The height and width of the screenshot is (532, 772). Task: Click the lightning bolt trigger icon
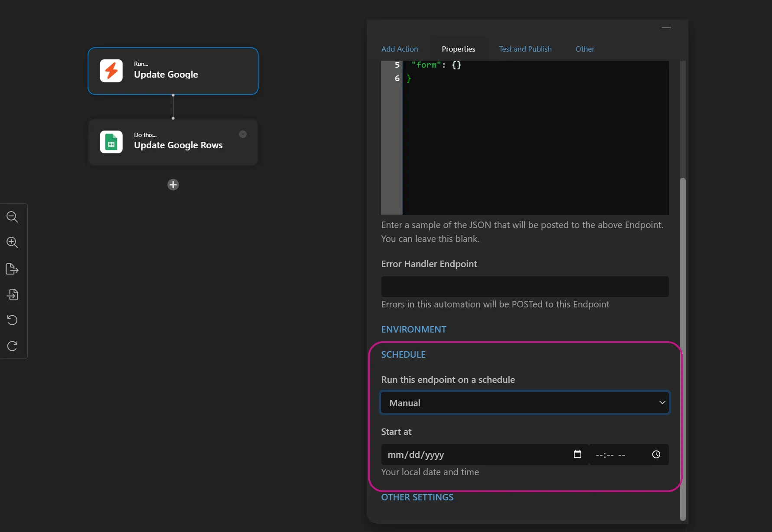tap(111, 71)
